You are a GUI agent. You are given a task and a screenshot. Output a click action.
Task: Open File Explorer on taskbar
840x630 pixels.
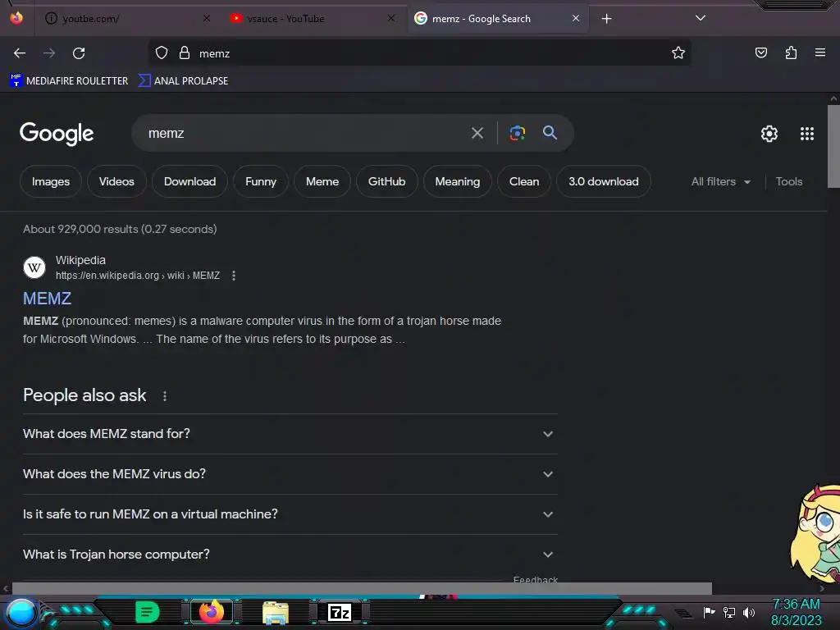tap(276, 613)
